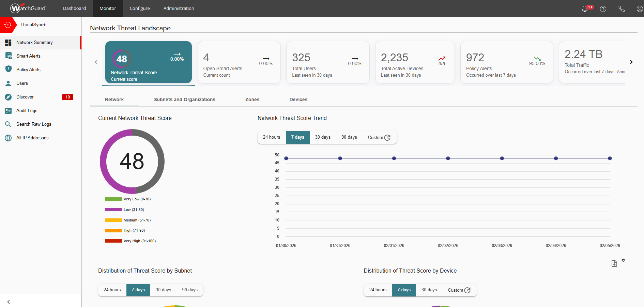Select Custom range for Threat Score Trend

379,137
